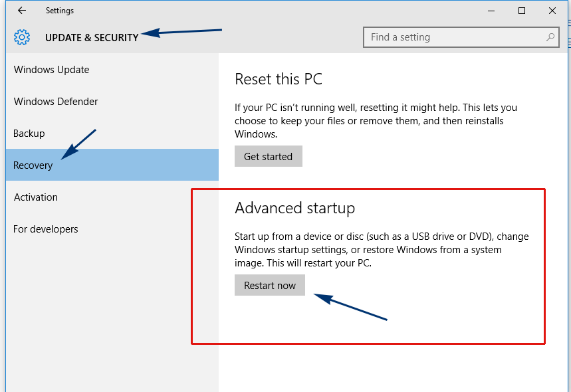571x392 pixels.
Task: Click Get started under Reset this PC
Action: pos(269,156)
